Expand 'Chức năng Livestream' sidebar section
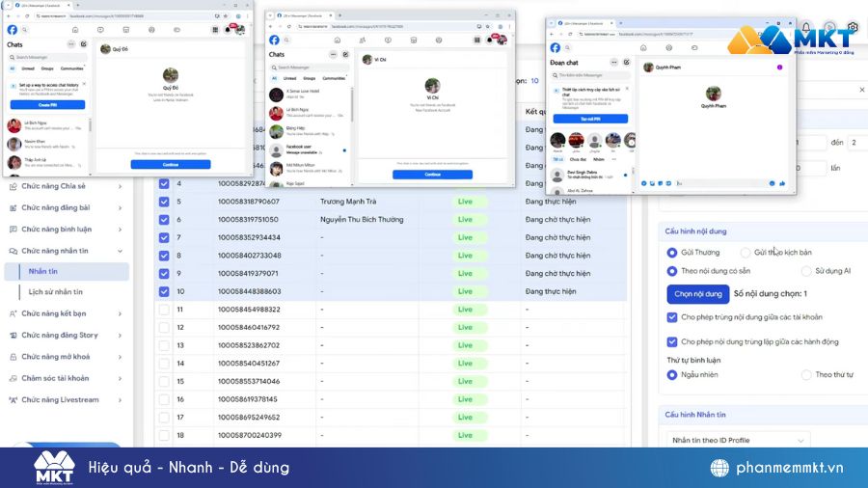The image size is (868, 488). 67,399
